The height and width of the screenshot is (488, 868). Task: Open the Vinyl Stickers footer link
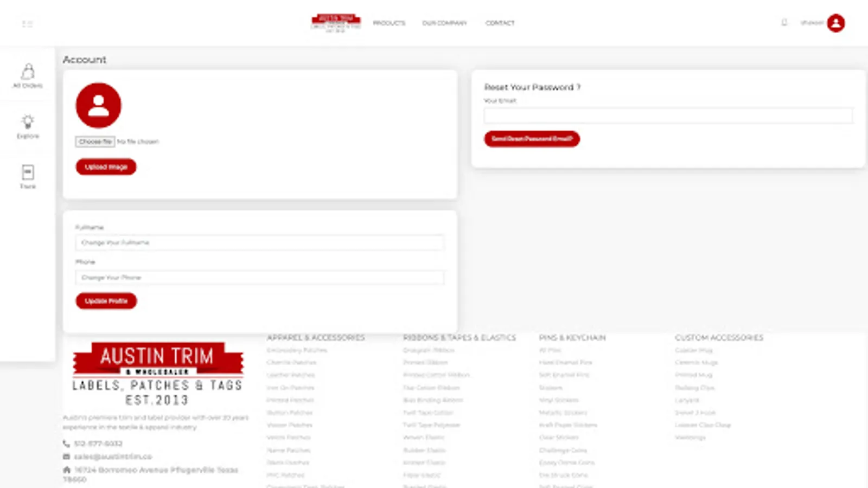click(x=559, y=400)
